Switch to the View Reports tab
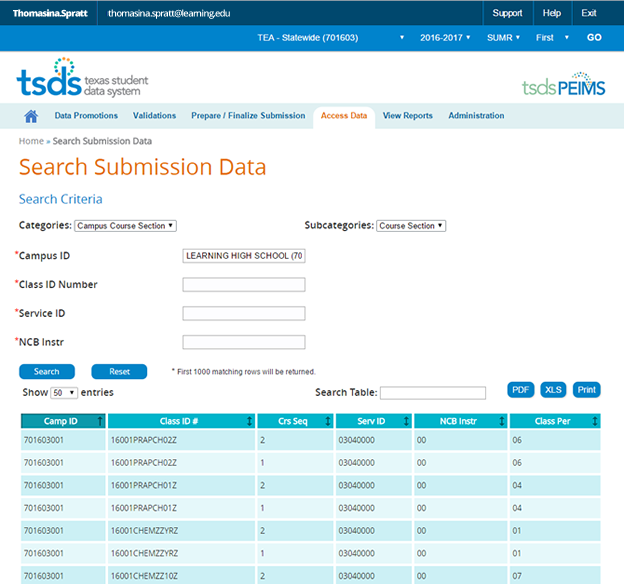The image size is (624, 584). (407, 116)
